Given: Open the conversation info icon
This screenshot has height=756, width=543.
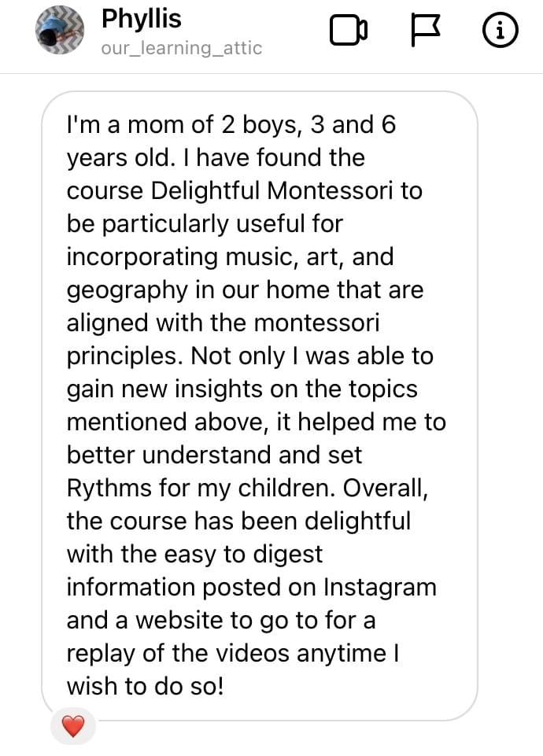Looking at the screenshot, I should point(500,31).
